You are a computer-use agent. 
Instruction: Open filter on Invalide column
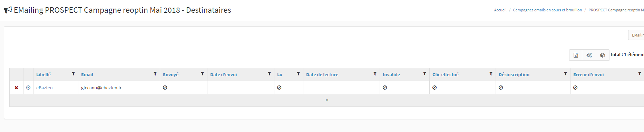425,74
